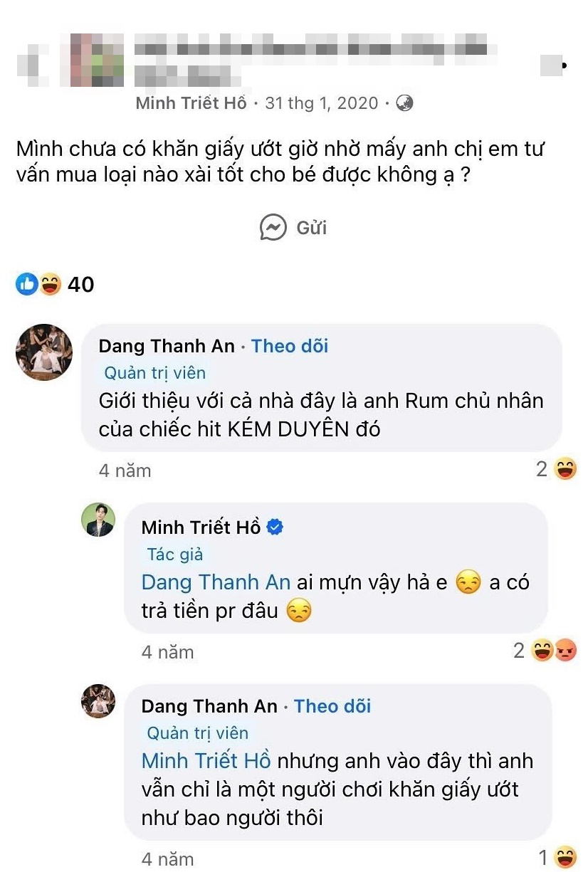Click Dang Thanh An mention in reply
The height and width of the screenshot is (872, 588).
(216, 582)
